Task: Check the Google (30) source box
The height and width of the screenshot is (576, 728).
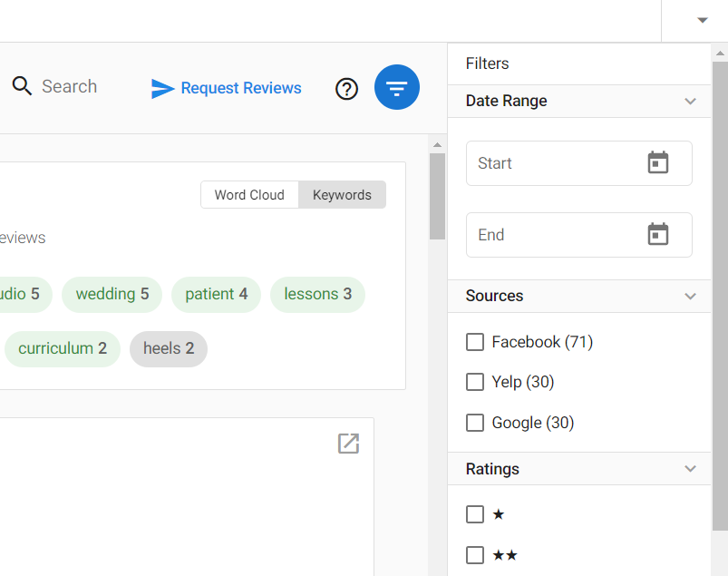Action: pyautogui.click(x=475, y=423)
